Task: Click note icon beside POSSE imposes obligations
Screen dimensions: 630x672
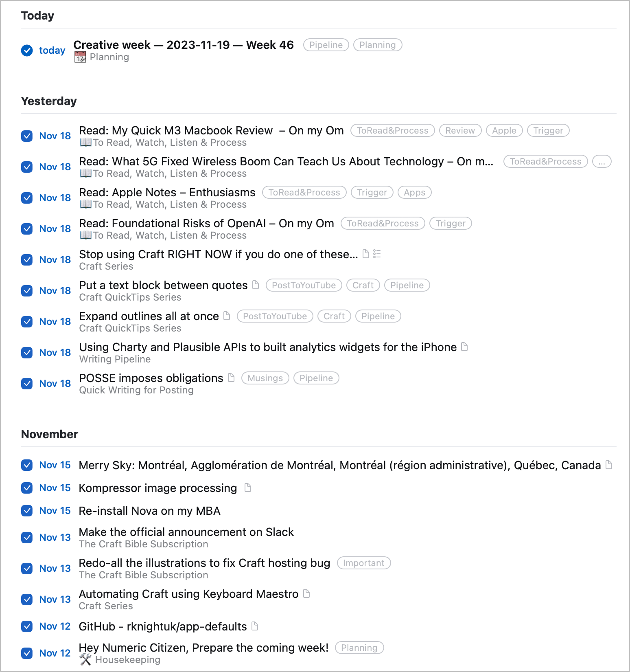Action: coord(231,378)
